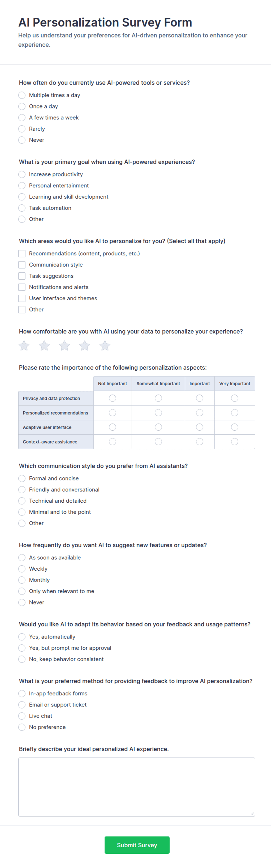Image resolution: width=271 pixels, height=868 pixels.
Task: Pick 'Friendly and conversational' communication style
Action: [22, 490]
